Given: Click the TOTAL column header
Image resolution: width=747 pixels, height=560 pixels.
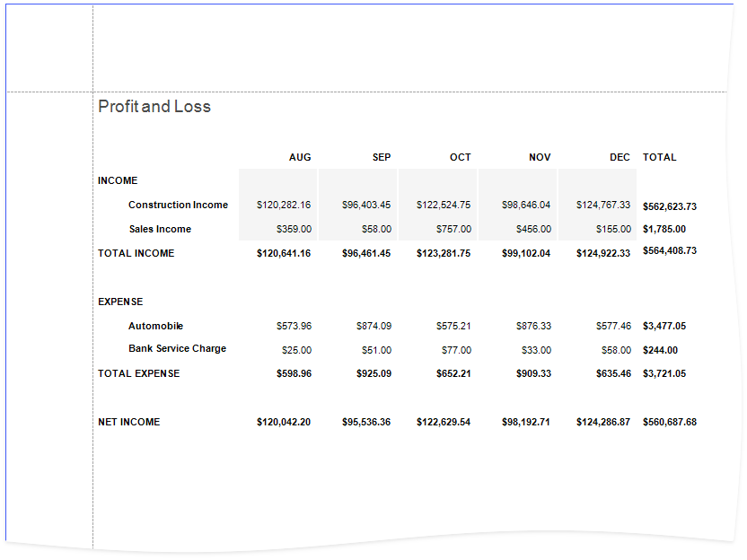Looking at the screenshot, I should [660, 157].
